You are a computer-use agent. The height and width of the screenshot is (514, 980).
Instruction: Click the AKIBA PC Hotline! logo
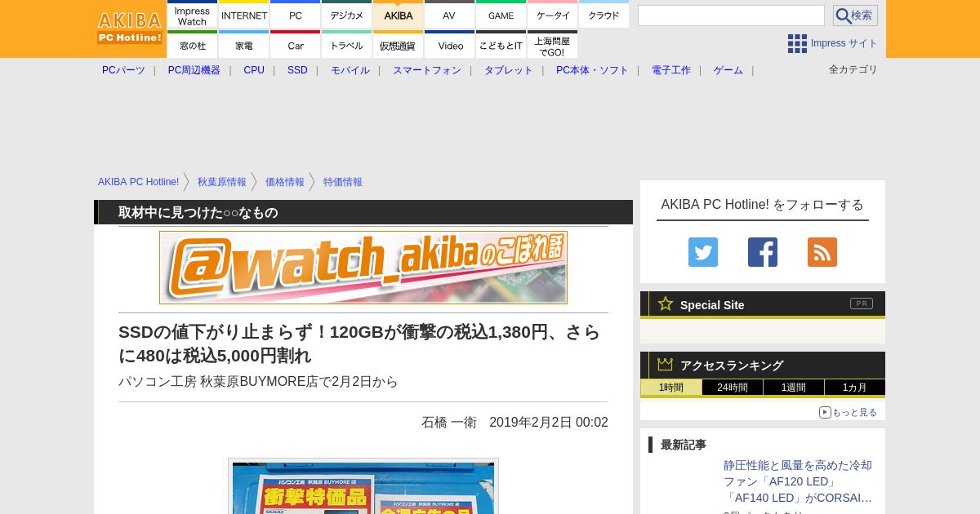[x=130, y=28]
